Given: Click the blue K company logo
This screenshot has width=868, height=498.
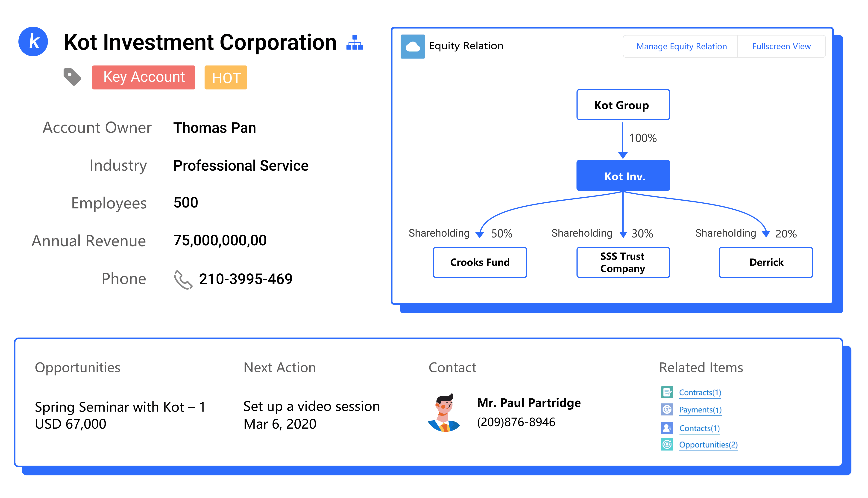Looking at the screenshot, I should 33,42.
